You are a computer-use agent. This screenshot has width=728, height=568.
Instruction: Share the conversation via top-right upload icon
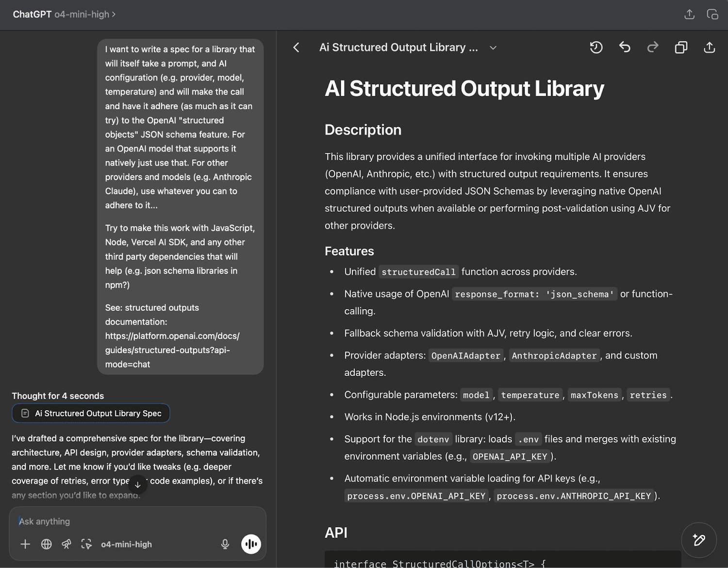point(689,14)
